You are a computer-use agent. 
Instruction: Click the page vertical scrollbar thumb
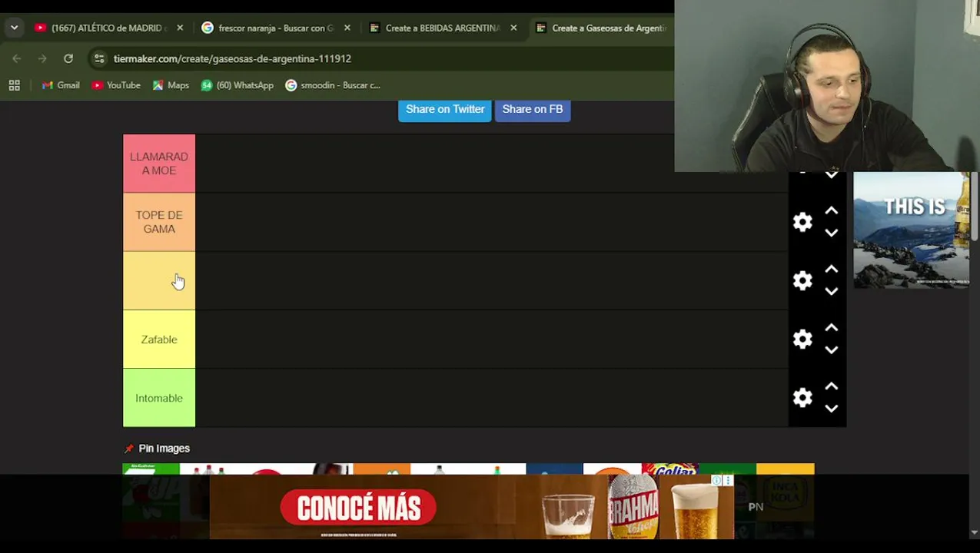[975, 207]
